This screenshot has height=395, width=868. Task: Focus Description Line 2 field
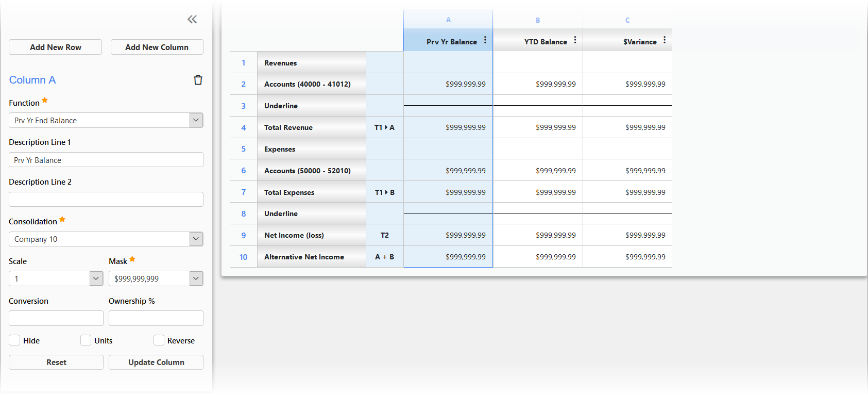pyautogui.click(x=106, y=200)
